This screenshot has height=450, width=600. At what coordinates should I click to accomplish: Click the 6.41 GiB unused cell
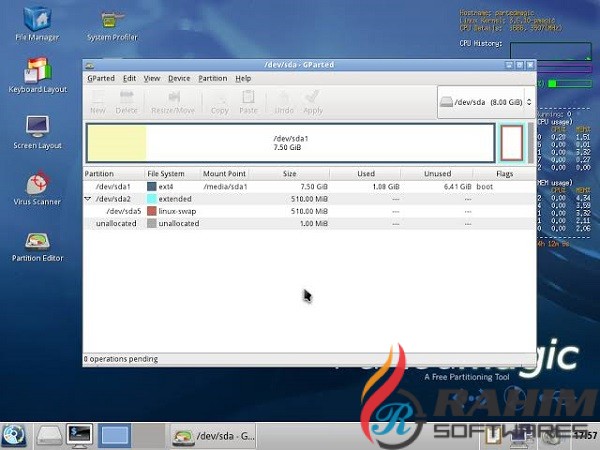pyautogui.click(x=457, y=187)
